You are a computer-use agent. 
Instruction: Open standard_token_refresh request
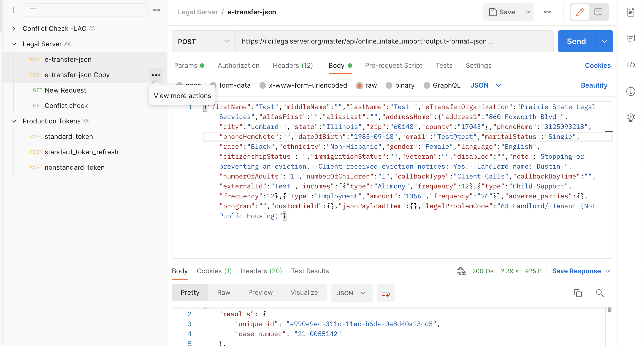click(85, 152)
